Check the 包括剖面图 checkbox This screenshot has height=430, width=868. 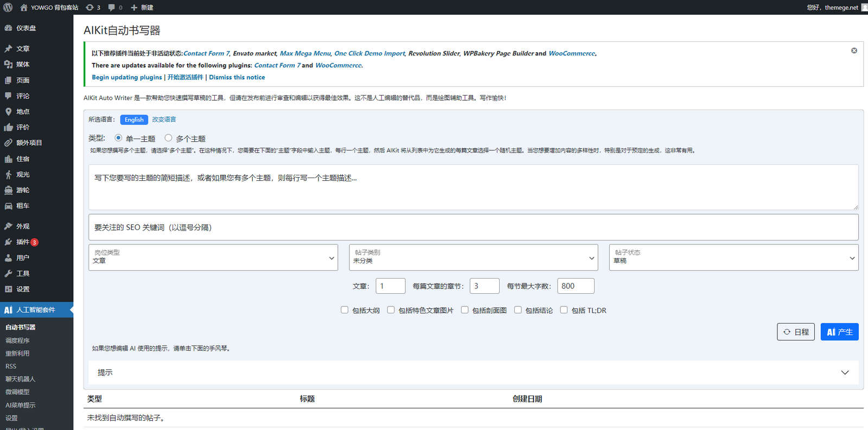pos(464,310)
